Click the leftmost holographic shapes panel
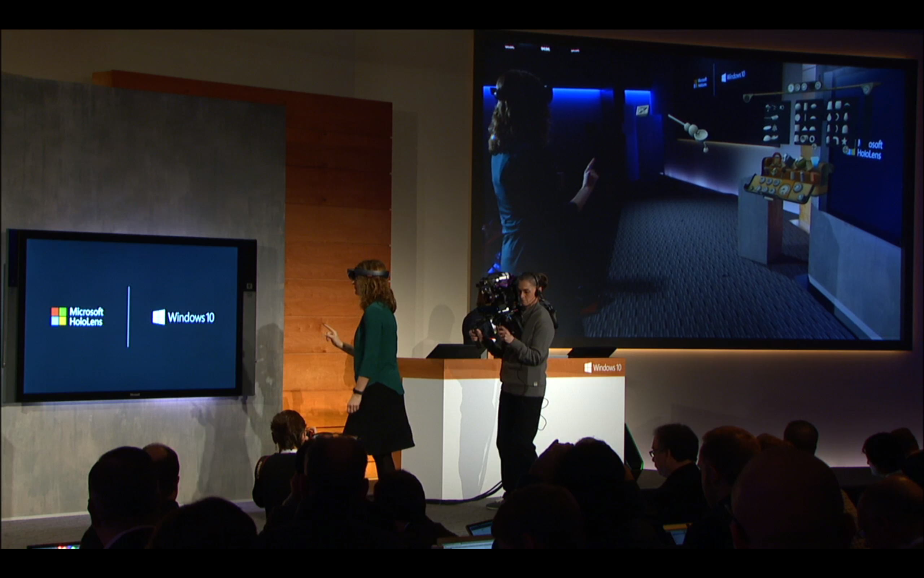 coord(776,122)
